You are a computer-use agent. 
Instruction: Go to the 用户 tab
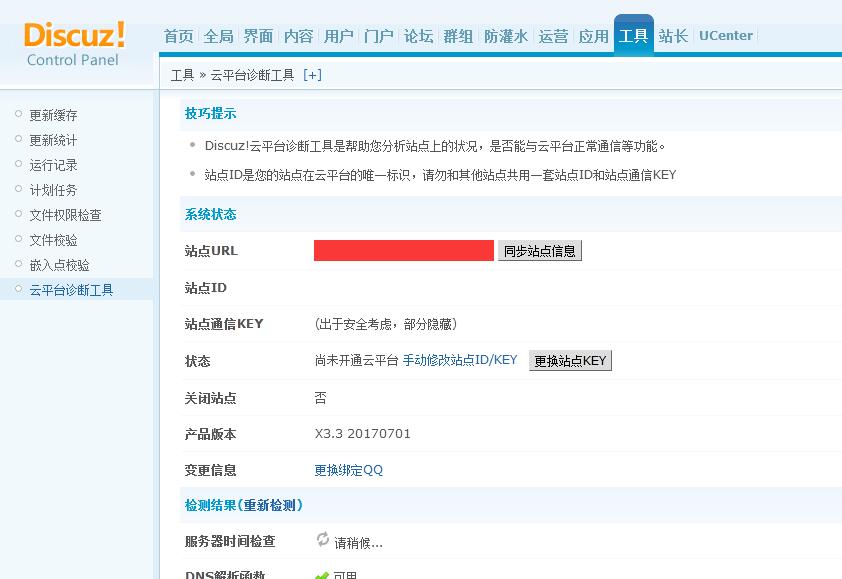pos(338,36)
